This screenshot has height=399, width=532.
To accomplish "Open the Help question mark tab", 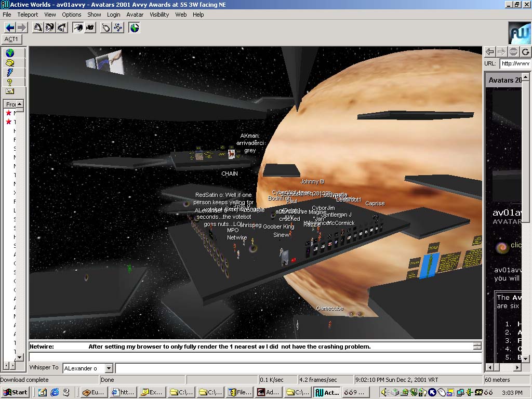I will 10,82.
